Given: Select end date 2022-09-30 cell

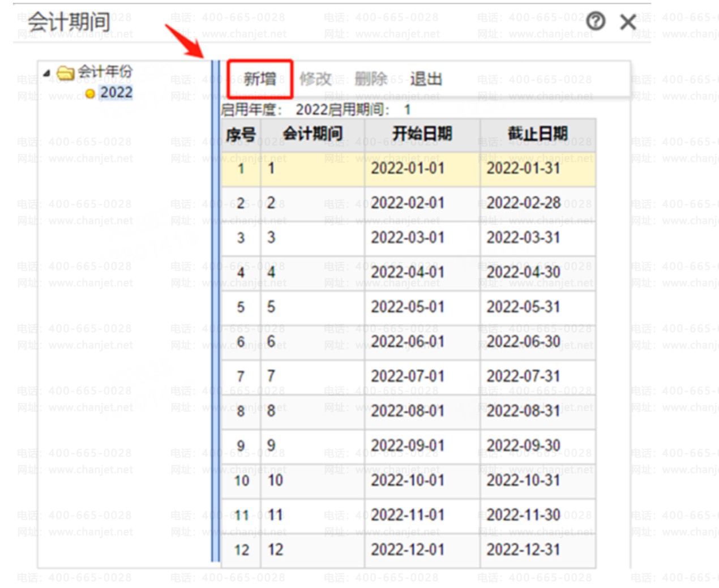Looking at the screenshot, I should (x=538, y=446).
